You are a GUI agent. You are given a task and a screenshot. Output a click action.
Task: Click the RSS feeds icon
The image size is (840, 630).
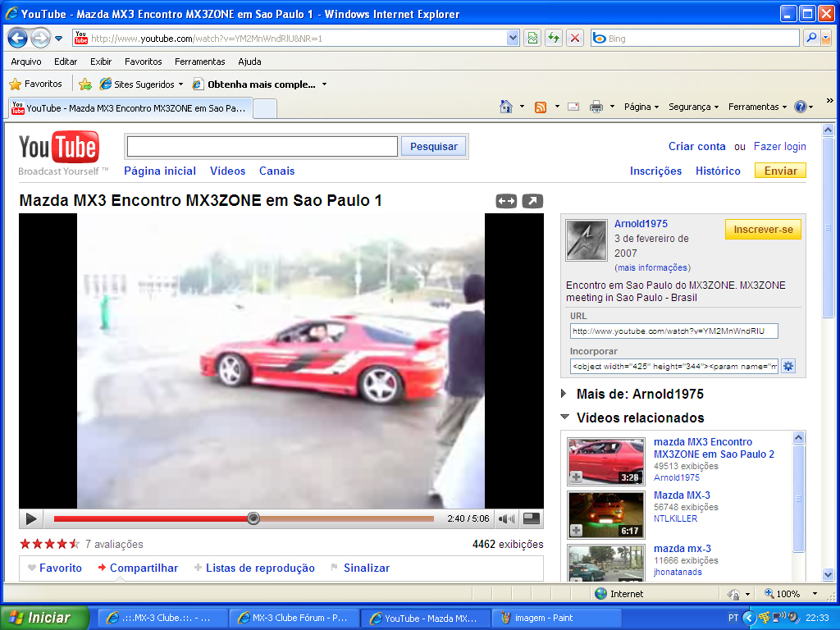[541, 107]
